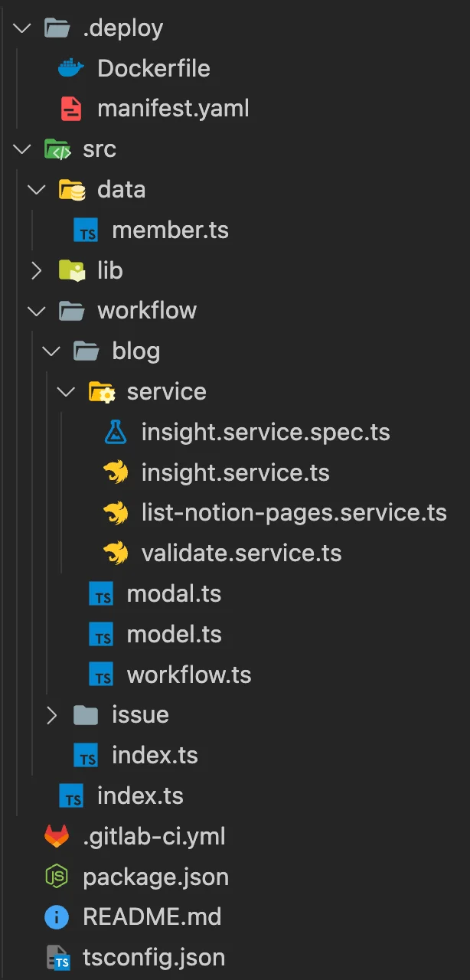The height and width of the screenshot is (980, 470).
Task: Click the NestJS icon beside validate.service.ts
Action: coord(116,554)
